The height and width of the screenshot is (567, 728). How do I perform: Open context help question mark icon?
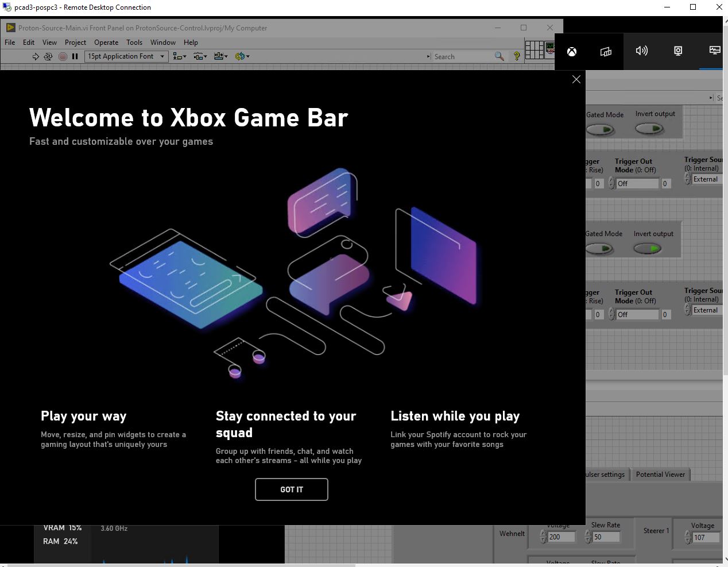pos(517,56)
